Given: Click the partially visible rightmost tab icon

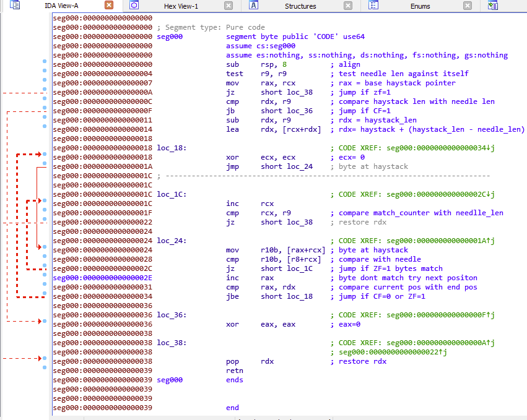Looking at the screenshot, I should point(493,6).
